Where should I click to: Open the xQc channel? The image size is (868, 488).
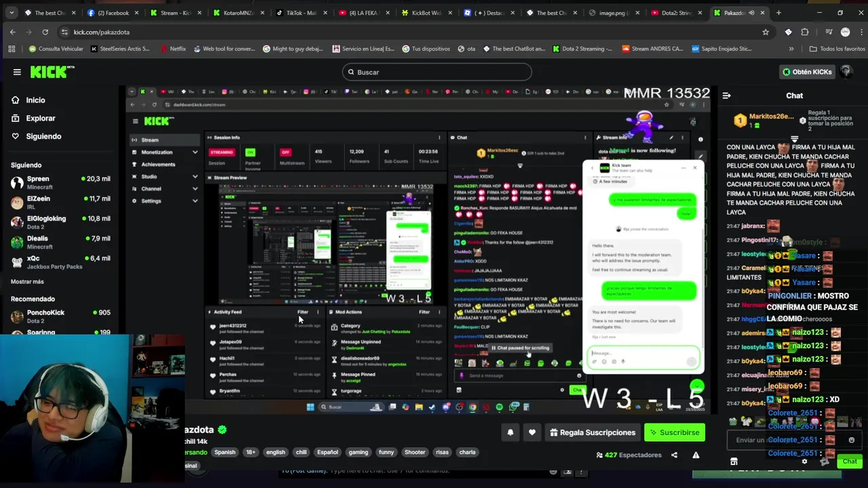point(60,262)
